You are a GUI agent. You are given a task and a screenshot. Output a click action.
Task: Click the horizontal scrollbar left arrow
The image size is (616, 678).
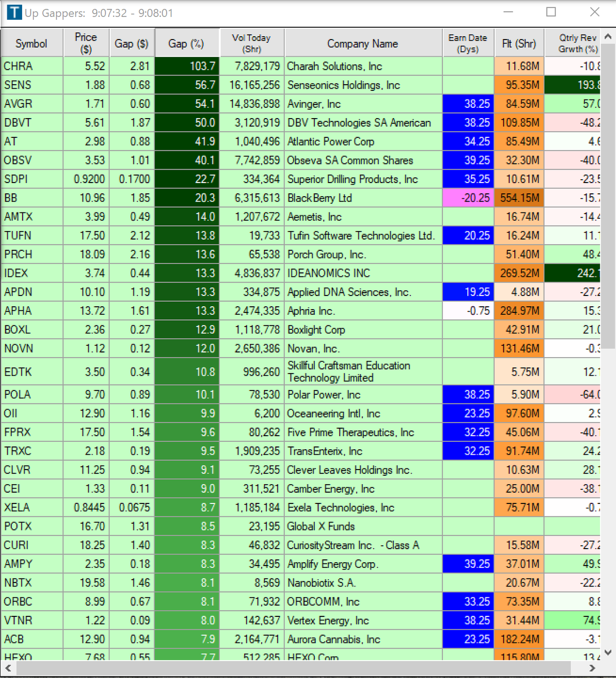8,668
